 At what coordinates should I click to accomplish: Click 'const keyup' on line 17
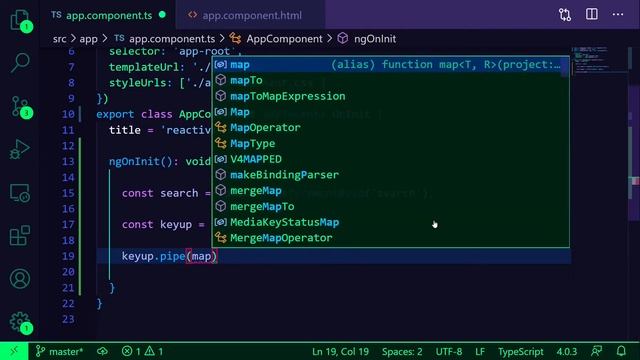(x=157, y=224)
